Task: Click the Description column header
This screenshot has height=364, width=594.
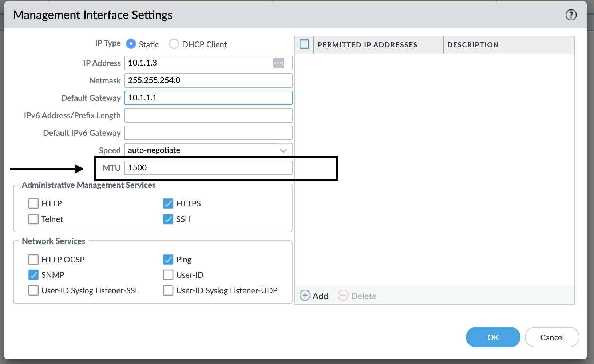Action: coord(473,45)
